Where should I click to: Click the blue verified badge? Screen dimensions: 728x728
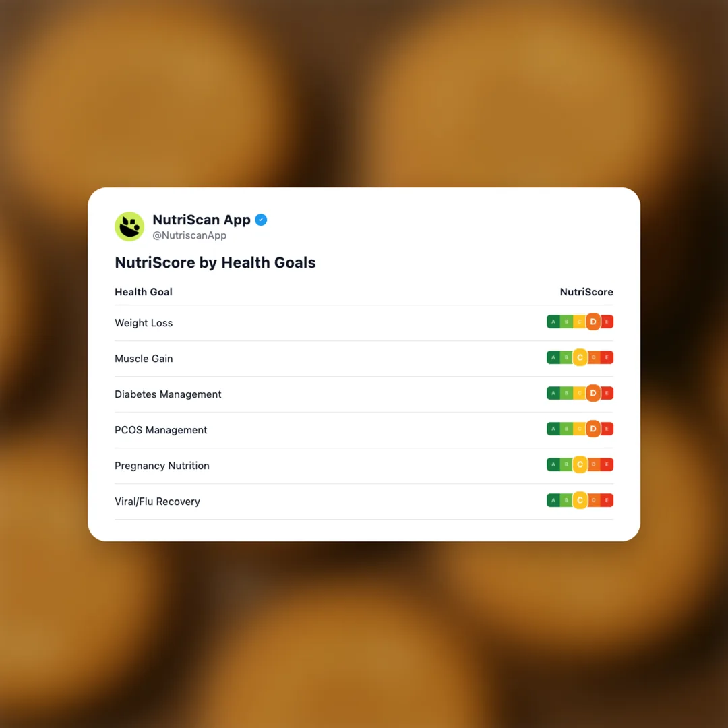pos(261,220)
